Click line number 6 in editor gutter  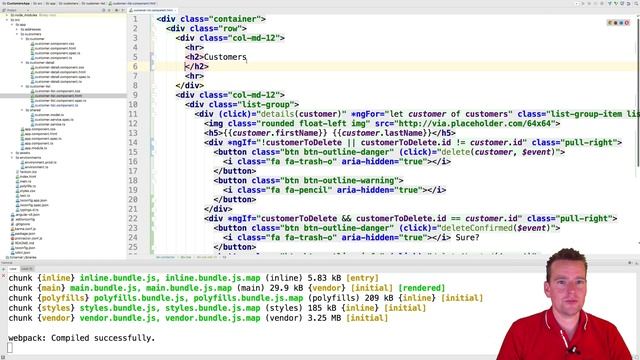click(x=135, y=67)
